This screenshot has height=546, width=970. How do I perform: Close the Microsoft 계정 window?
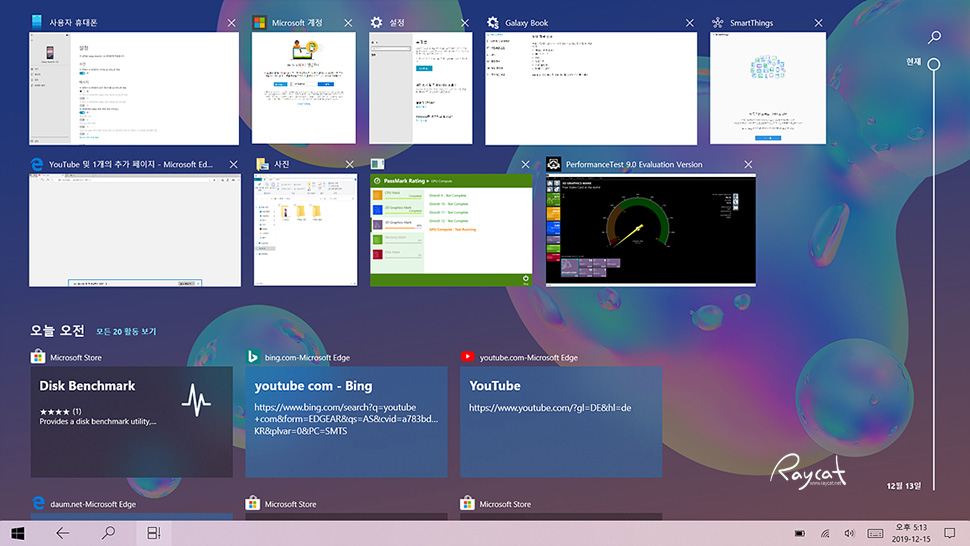point(348,23)
